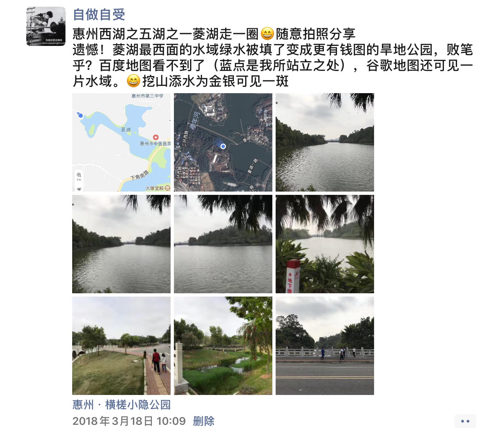Screen dimensions: 504x434
Task: Open the photo with red-white marker post
Action: (325, 244)
